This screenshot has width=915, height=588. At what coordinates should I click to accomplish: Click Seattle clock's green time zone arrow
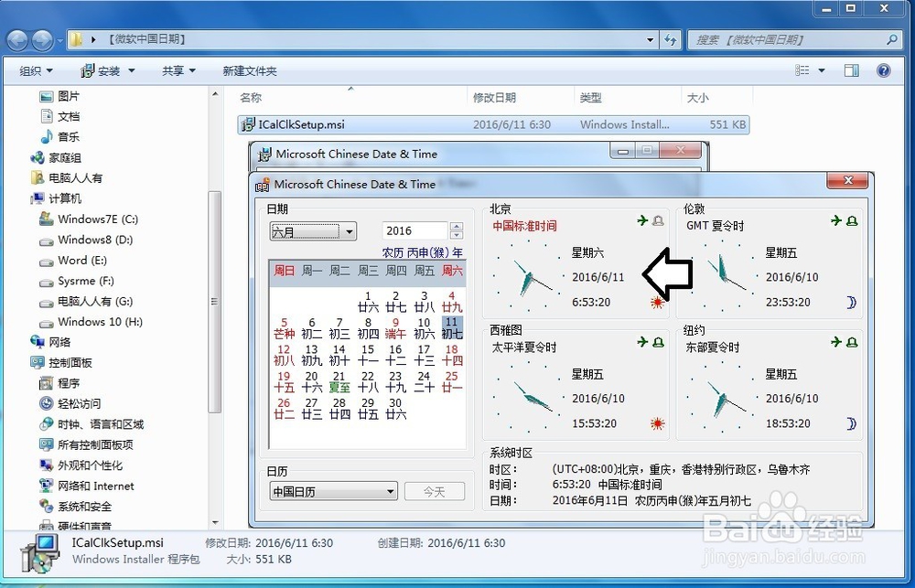(642, 342)
